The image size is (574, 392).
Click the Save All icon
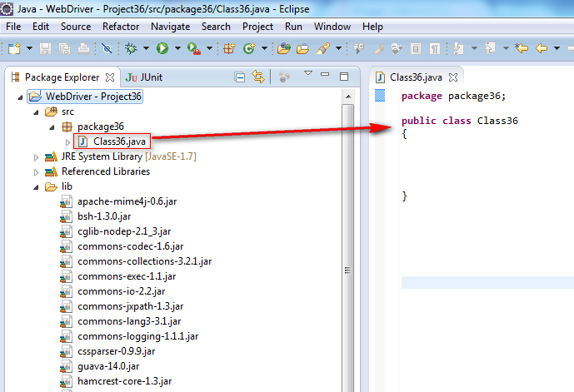pyautogui.click(x=65, y=48)
